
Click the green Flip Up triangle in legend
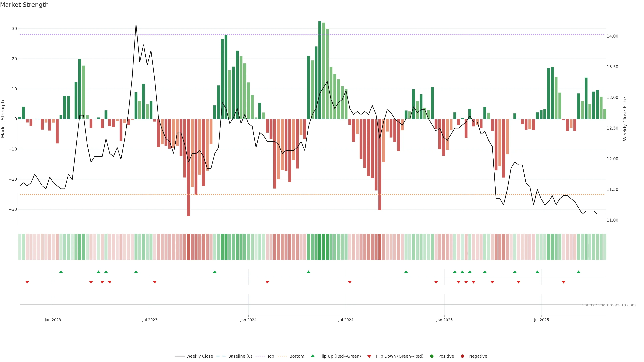pyautogui.click(x=312, y=356)
